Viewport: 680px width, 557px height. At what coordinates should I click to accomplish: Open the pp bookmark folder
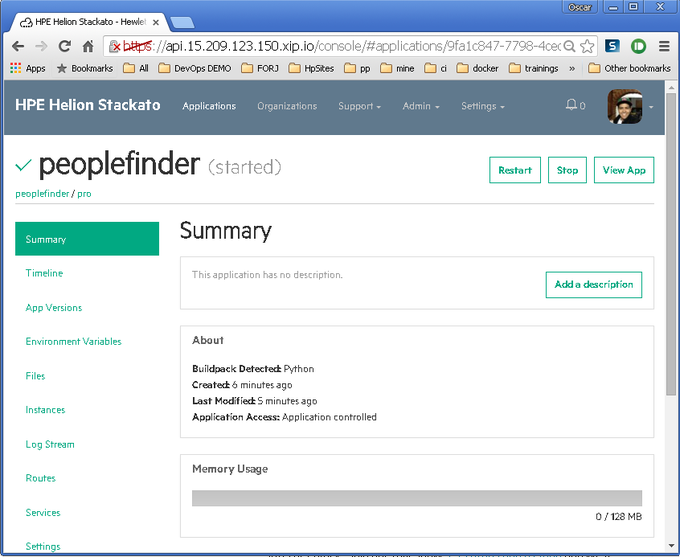click(x=357, y=68)
